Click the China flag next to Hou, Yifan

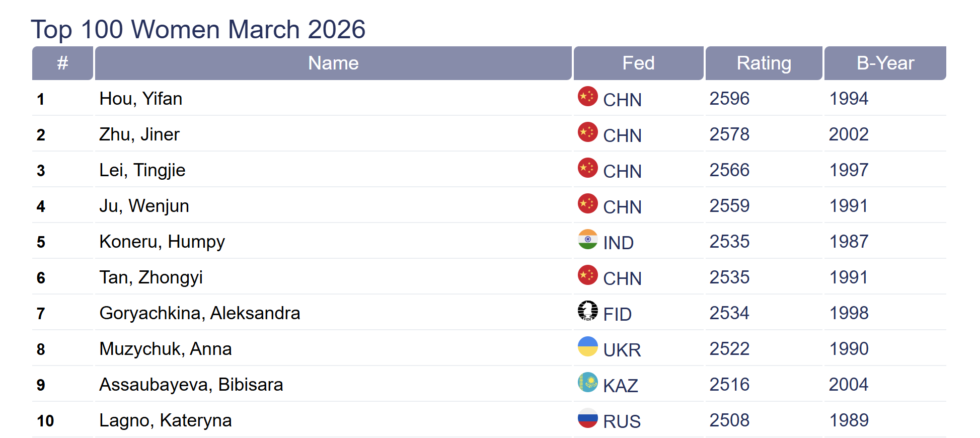point(587,96)
